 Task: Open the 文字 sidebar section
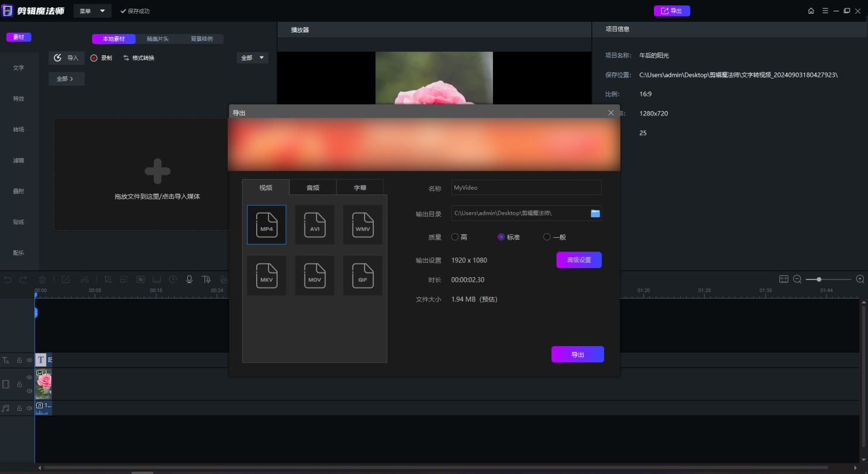(19, 68)
